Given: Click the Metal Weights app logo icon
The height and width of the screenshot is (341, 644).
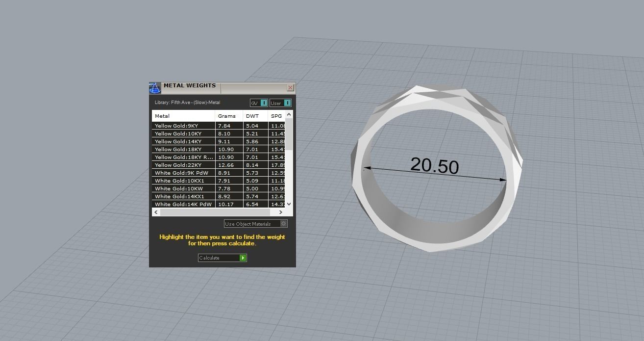Looking at the screenshot, I should tap(155, 88).
